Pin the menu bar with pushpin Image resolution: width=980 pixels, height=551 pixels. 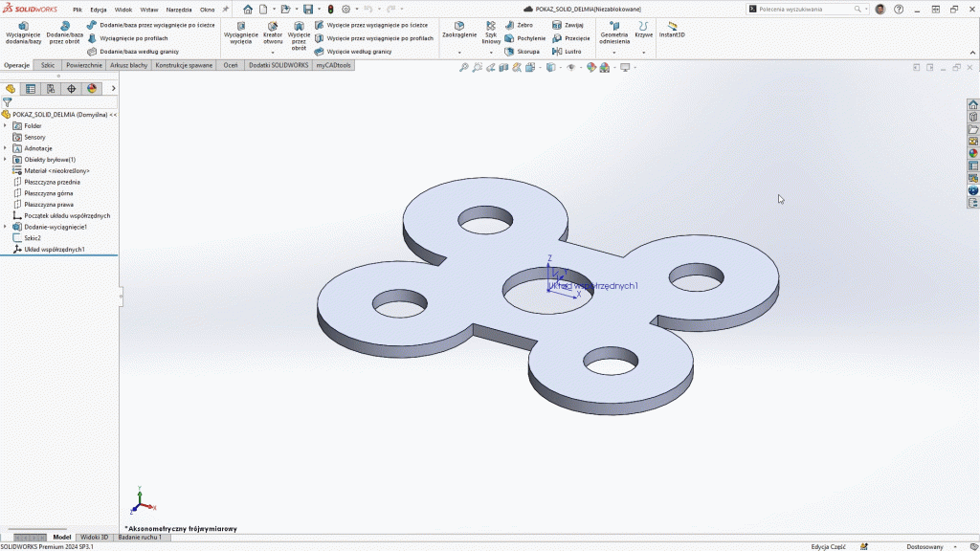pos(226,10)
